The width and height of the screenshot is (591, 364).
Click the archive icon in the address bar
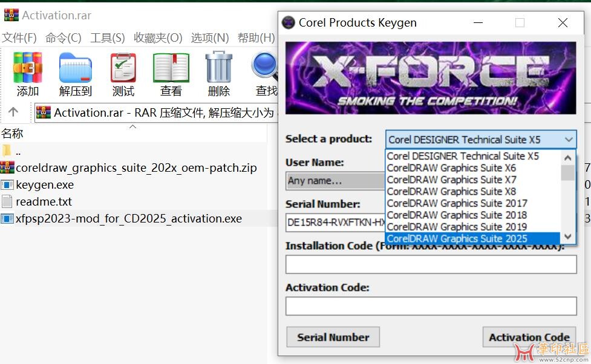(44, 112)
